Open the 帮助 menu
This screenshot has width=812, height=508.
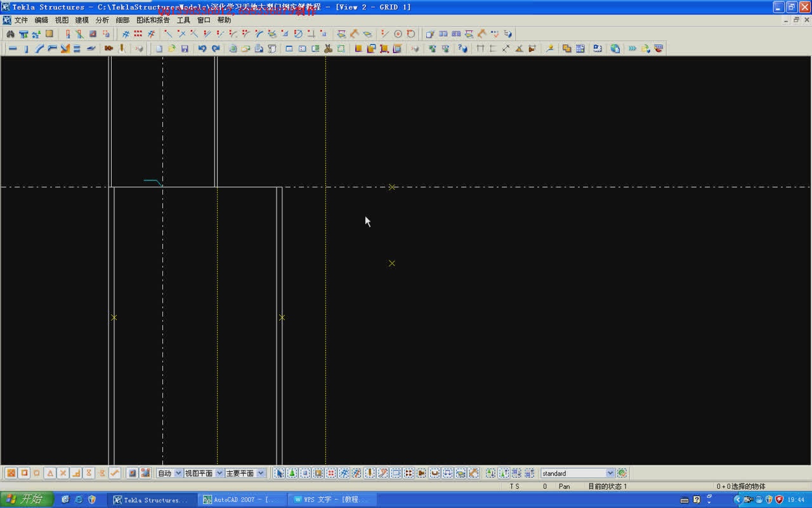[224, 20]
